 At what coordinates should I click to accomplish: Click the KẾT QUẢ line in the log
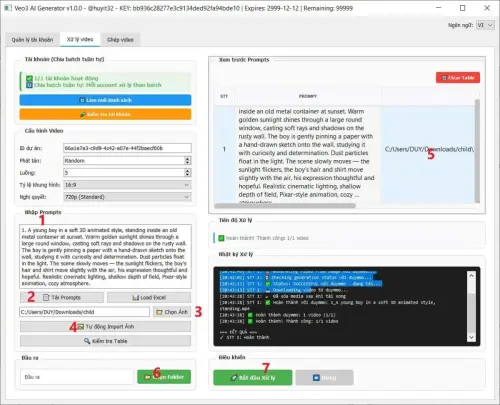coord(238,332)
